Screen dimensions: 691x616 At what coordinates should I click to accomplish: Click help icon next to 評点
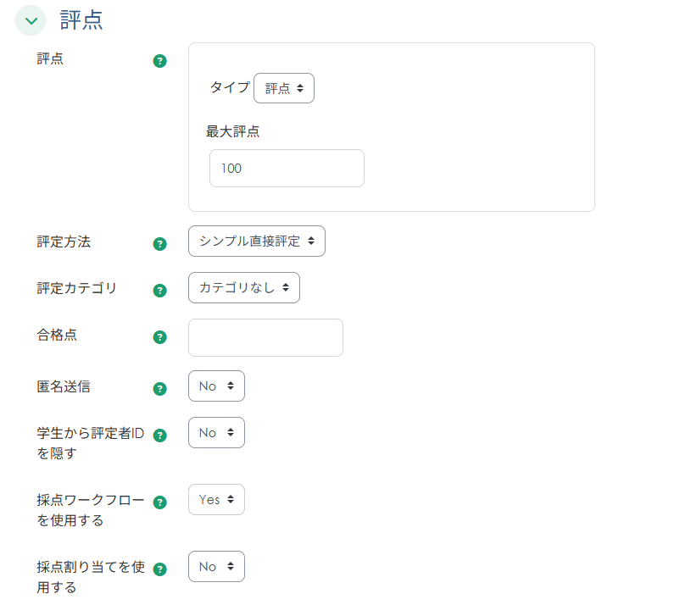[159, 61]
